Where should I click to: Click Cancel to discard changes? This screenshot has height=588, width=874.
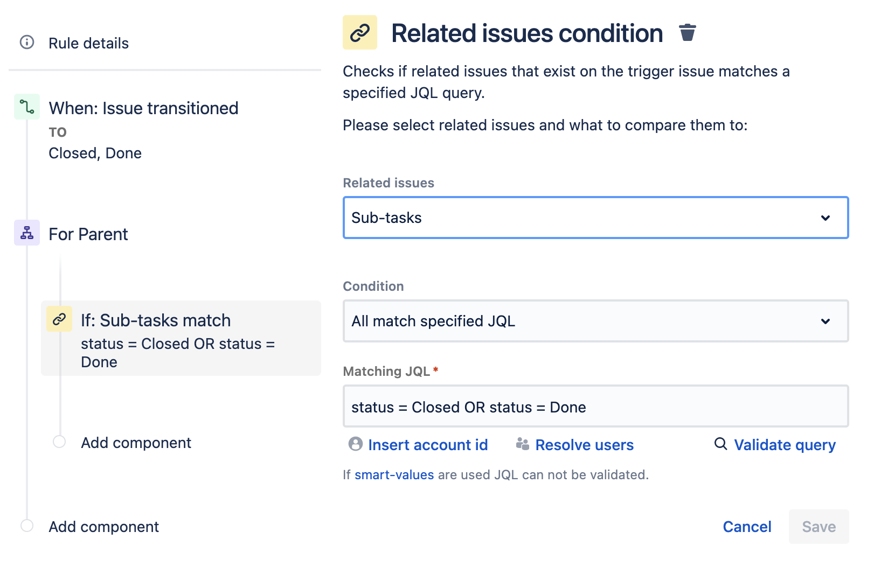coord(747,527)
